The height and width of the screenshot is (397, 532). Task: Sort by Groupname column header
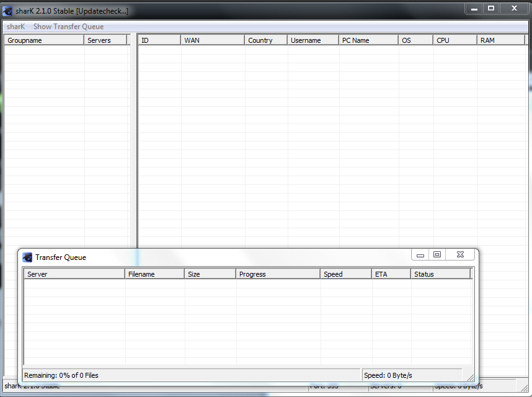(x=44, y=40)
